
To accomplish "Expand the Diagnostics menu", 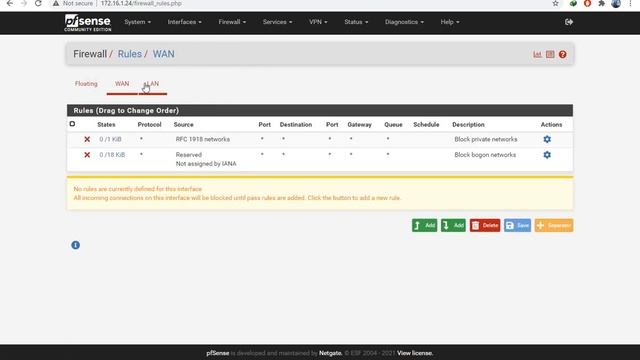I will (404, 22).
